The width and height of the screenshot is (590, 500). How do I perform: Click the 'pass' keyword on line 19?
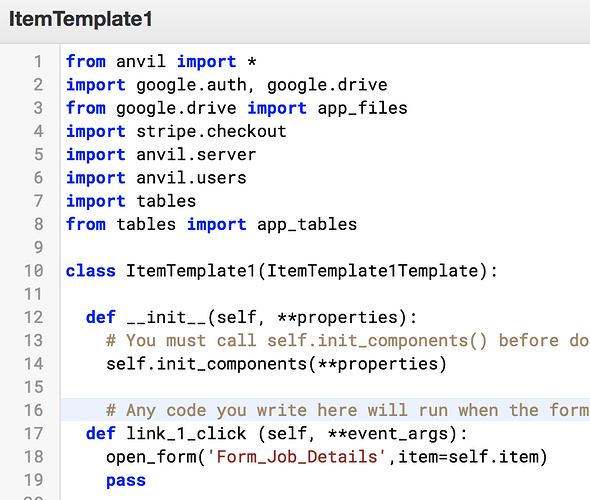126,481
